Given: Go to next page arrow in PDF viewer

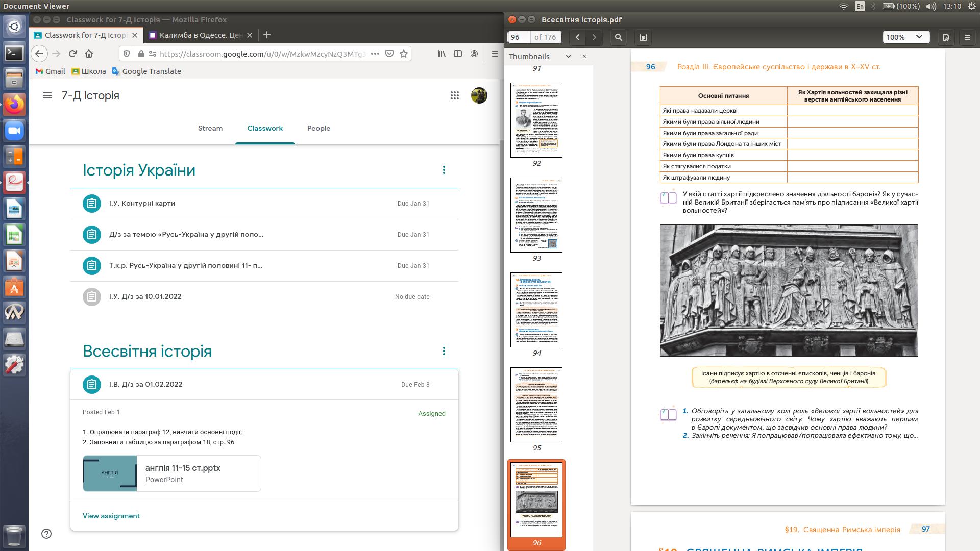Looking at the screenshot, I should tap(594, 37).
